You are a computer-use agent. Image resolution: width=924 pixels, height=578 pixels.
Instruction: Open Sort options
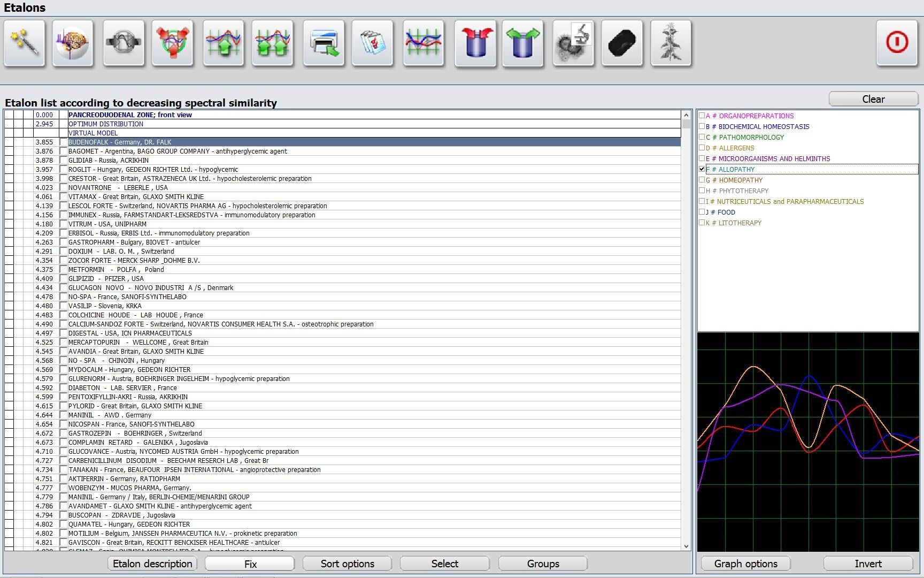pos(347,564)
